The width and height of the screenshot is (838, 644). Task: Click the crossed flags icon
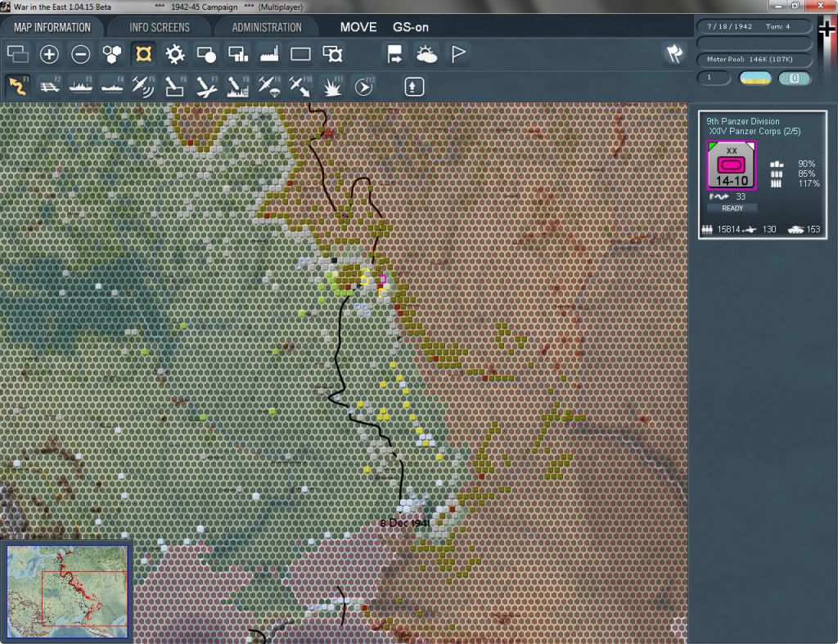click(x=674, y=53)
